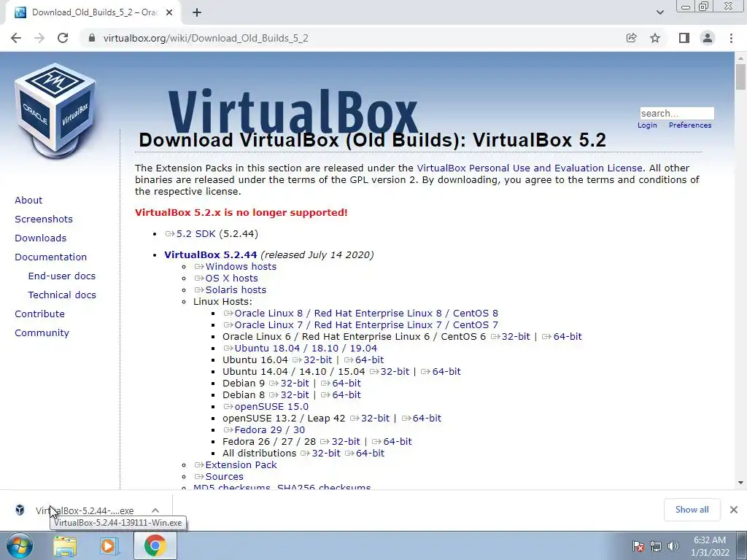
Task: Click the volume speaker tray icon
Action: (673, 546)
